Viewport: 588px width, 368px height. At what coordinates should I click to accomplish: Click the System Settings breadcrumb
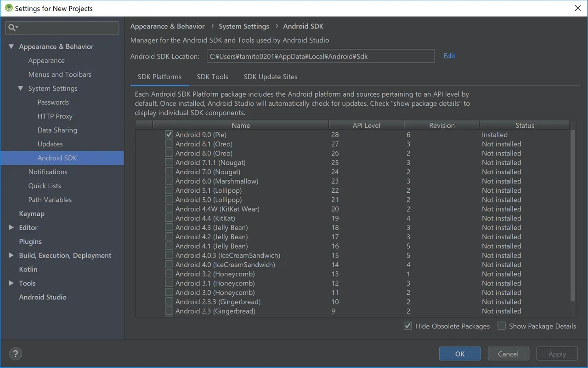click(x=244, y=26)
